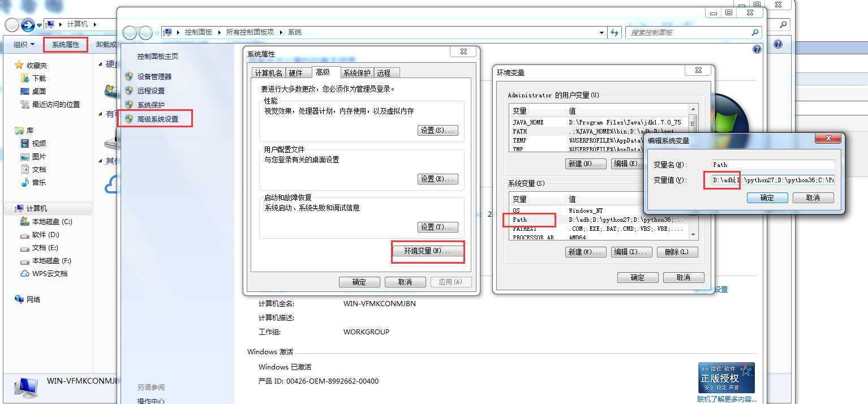Select 软件 (D:) drive icon
The image size is (868, 404).
click(25, 234)
